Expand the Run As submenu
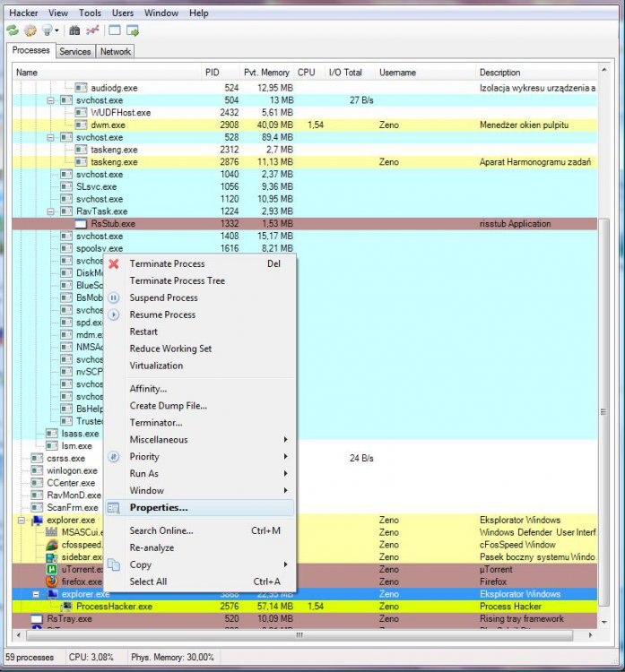This screenshot has height=672, width=625. pyautogui.click(x=200, y=474)
